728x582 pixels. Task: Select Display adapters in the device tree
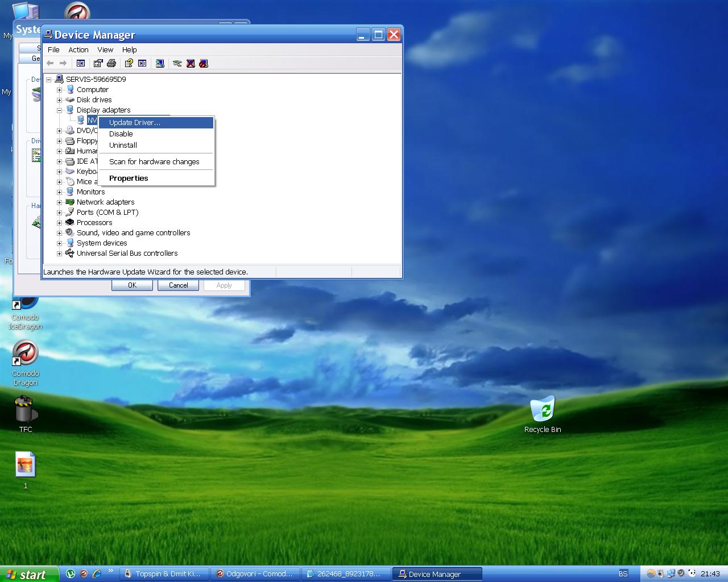coord(104,110)
